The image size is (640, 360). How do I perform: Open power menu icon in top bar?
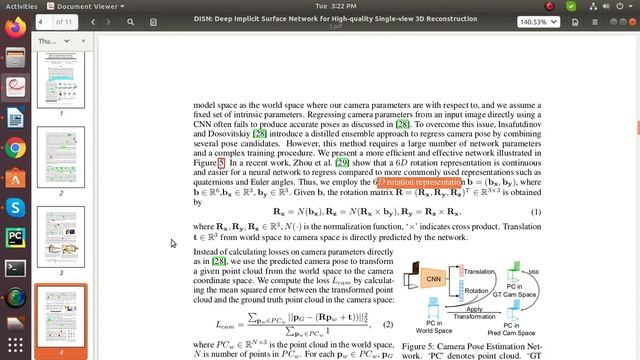[620, 6]
